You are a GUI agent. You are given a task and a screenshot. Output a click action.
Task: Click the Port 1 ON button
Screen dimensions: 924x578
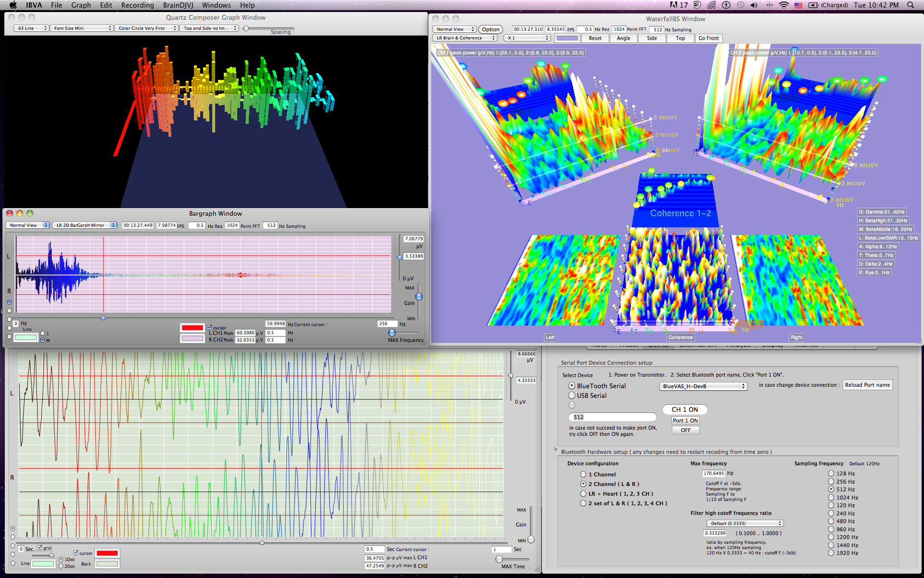click(685, 420)
